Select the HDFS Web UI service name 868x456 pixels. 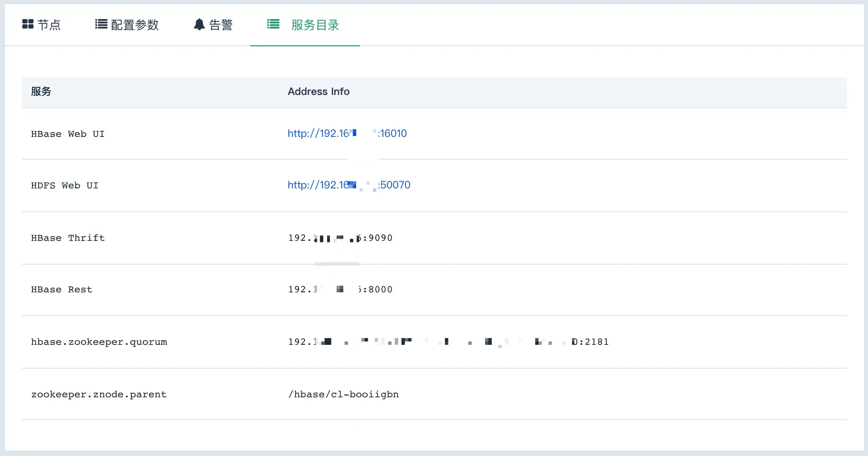point(64,186)
